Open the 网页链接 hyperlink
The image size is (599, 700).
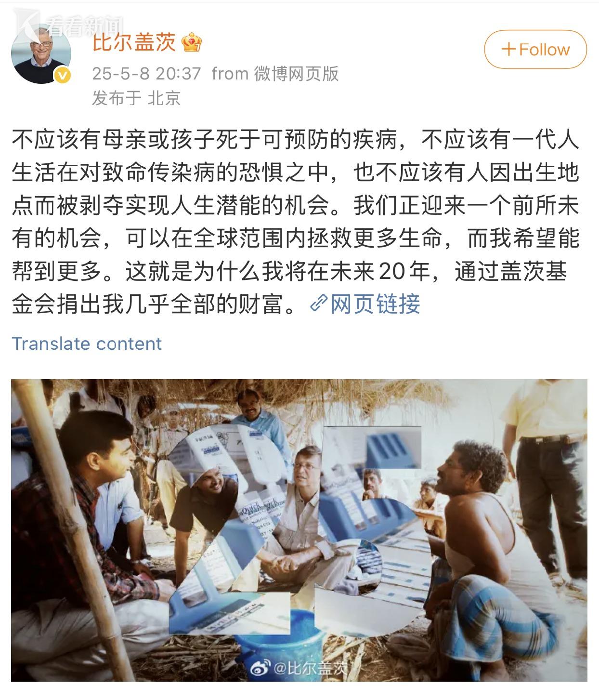coord(375,304)
